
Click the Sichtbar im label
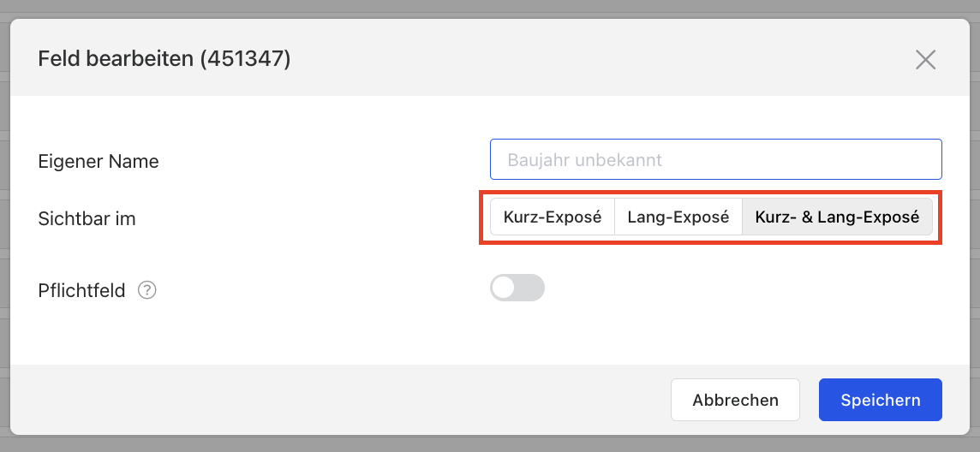click(87, 218)
